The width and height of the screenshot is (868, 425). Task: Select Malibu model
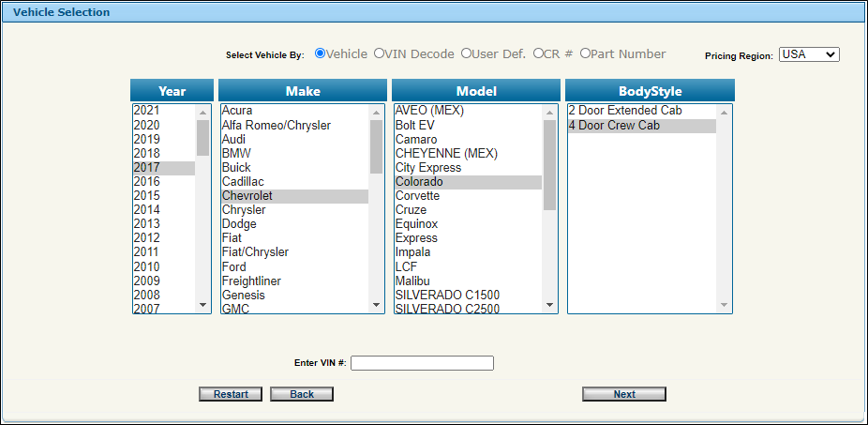tap(468, 281)
